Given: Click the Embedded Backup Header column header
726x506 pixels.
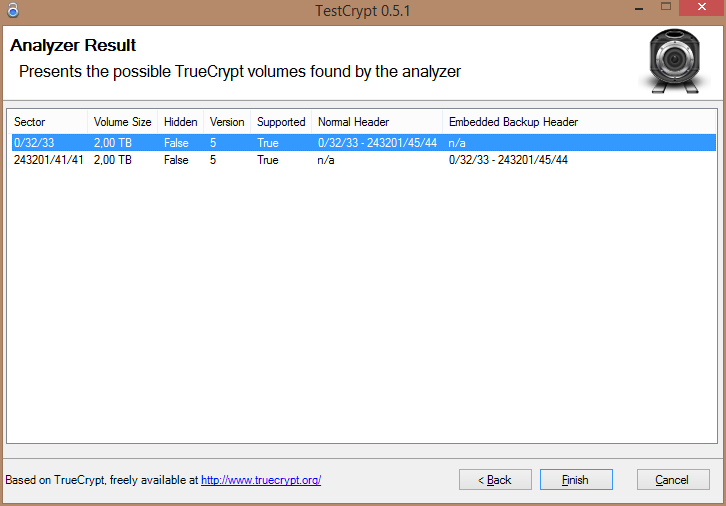Looking at the screenshot, I should [x=579, y=122].
